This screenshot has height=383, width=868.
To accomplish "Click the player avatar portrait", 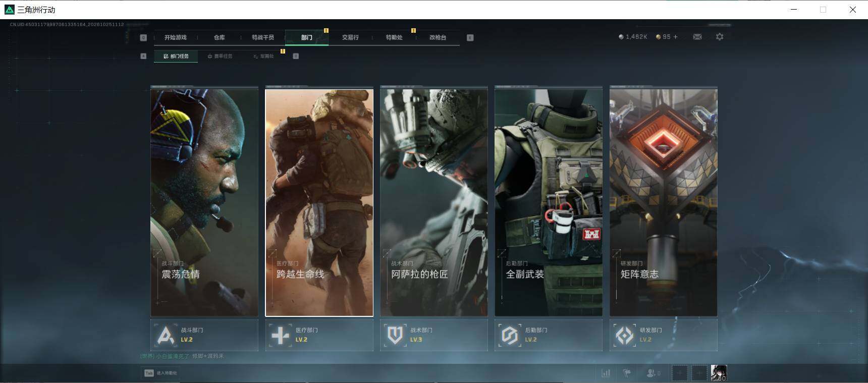I will 719,373.
